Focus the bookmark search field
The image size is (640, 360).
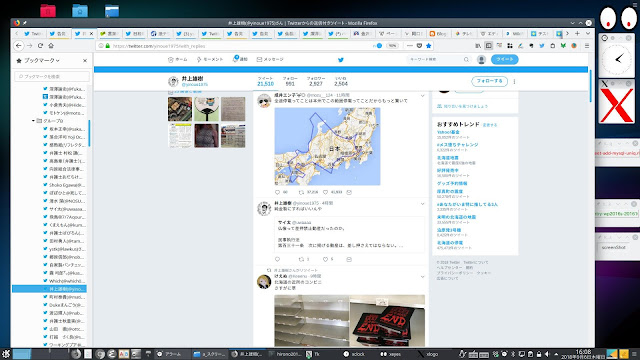tap(52, 76)
